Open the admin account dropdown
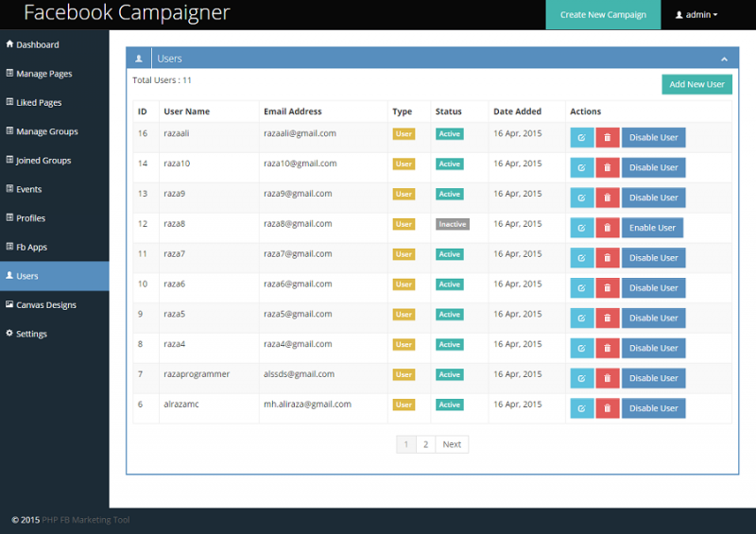 click(696, 15)
